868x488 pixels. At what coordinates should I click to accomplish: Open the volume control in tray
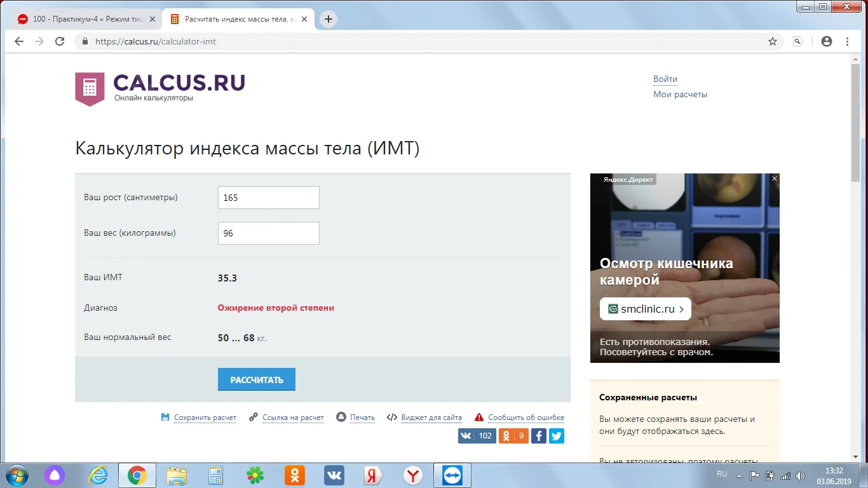tap(800, 475)
